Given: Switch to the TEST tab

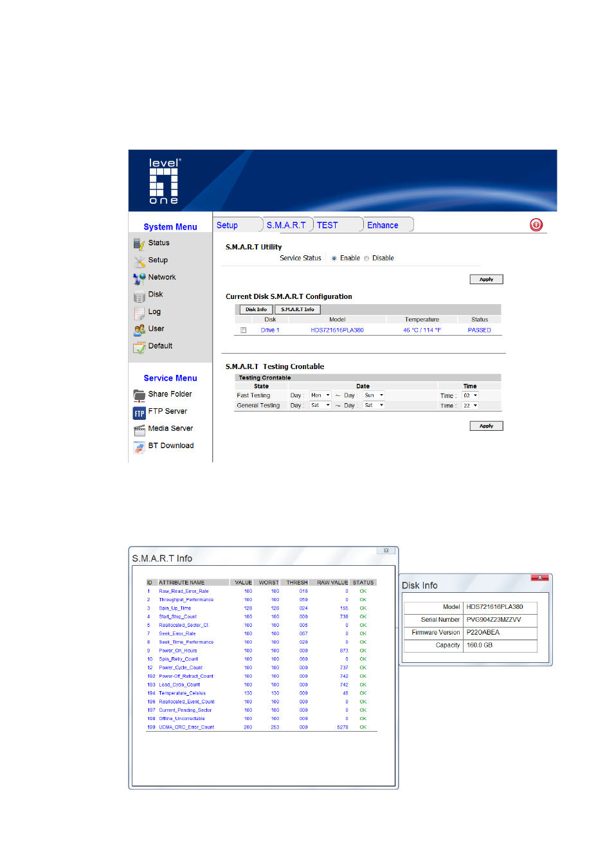Looking at the screenshot, I should pos(338,225).
